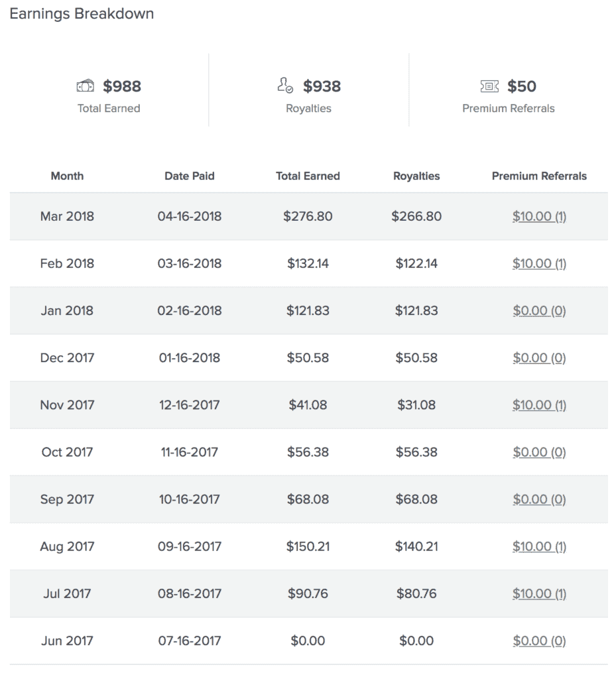This screenshot has height=679, width=616.
Task: Open Jun 2017 premium referrals $0.00 (0) link
Action: (539, 641)
